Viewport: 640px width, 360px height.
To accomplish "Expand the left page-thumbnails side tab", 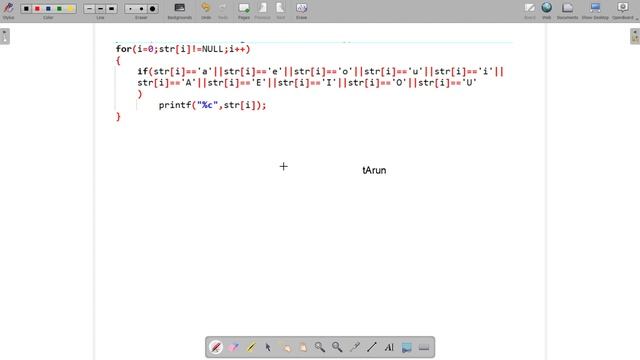I will coord(4,36).
